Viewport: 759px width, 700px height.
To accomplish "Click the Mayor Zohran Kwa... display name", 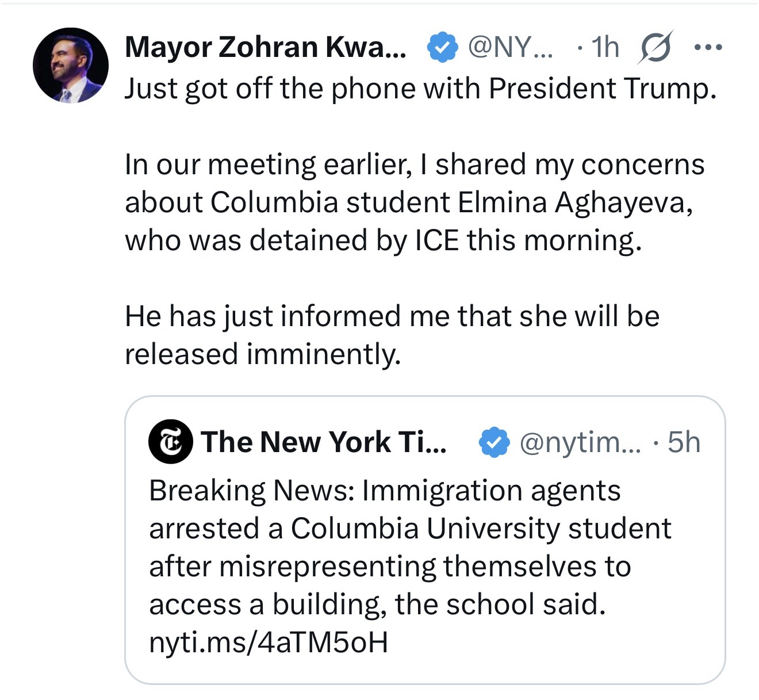I will pos(265,47).
